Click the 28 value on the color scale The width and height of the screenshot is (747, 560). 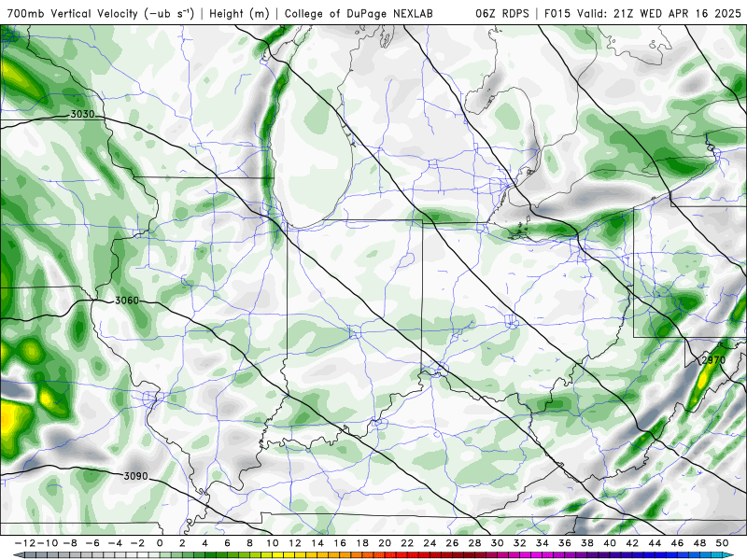pos(474,543)
